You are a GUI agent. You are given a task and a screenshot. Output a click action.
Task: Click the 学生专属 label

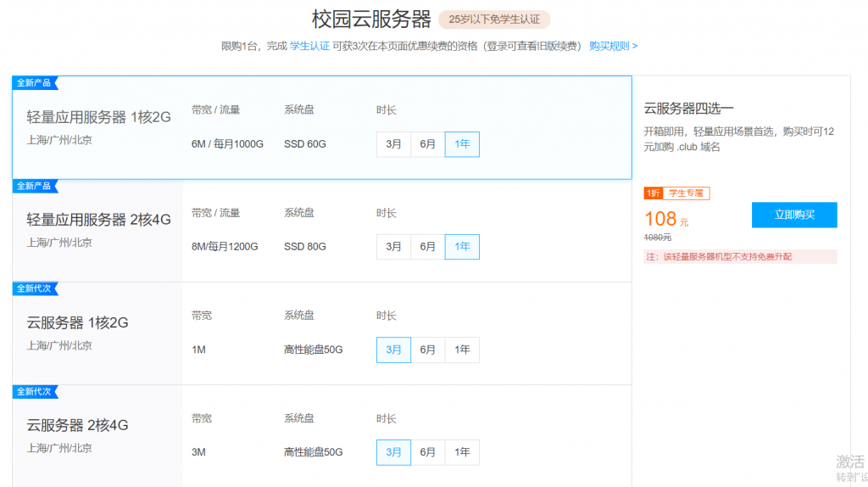point(687,193)
